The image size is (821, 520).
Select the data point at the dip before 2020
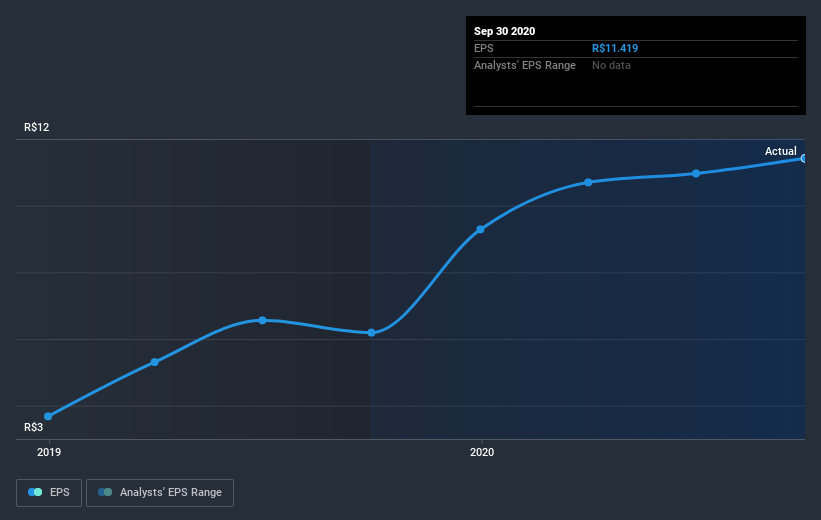[x=371, y=333]
